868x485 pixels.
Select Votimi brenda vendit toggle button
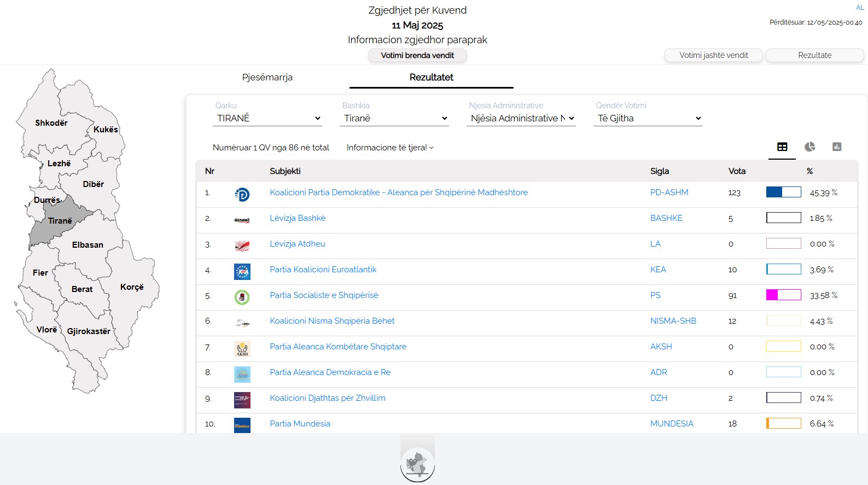[417, 55]
